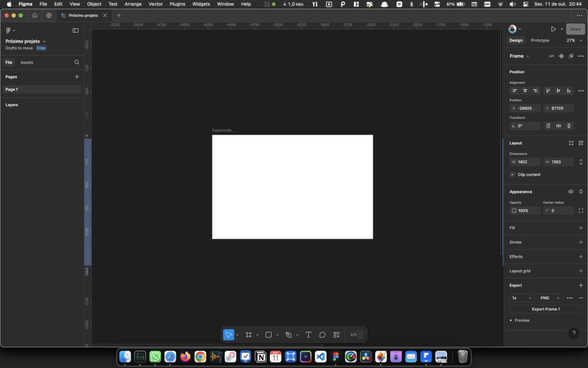Toggle Dev Mode switch in bottom toolbar
This screenshot has height=368, width=588.
(354, 335)
